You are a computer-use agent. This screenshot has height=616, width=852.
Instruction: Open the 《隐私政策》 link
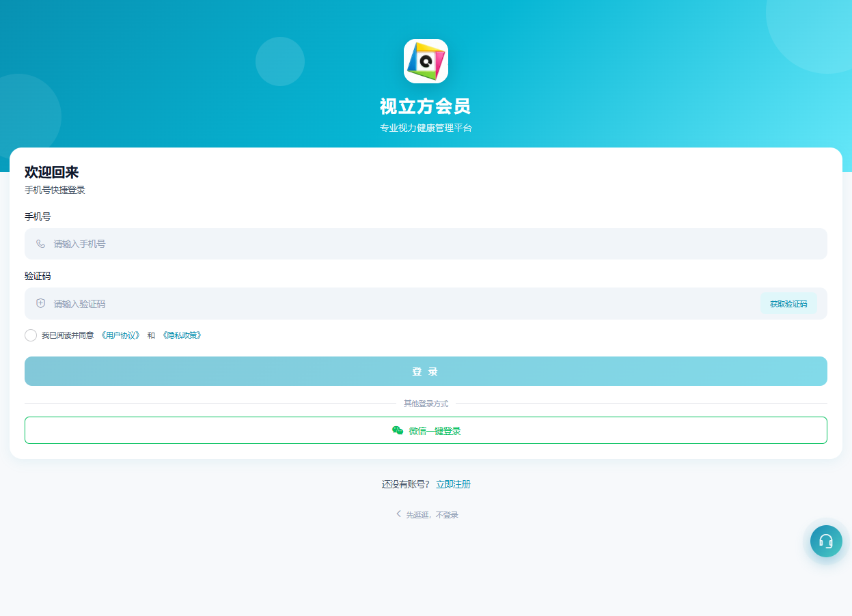[x=182, y=335]
